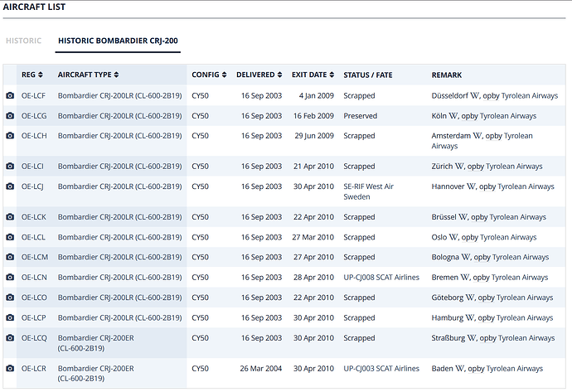Click 'SE-RIF West Air Sweden' status cell
The height and width of the screenshot is (392, 572).
click(368, 191)
